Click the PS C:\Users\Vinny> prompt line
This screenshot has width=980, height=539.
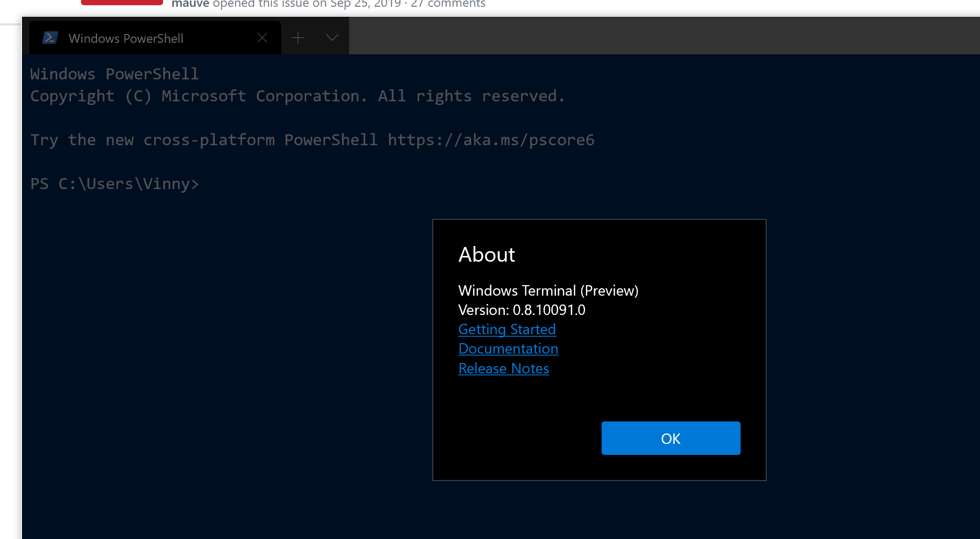[x=114, y=184]
